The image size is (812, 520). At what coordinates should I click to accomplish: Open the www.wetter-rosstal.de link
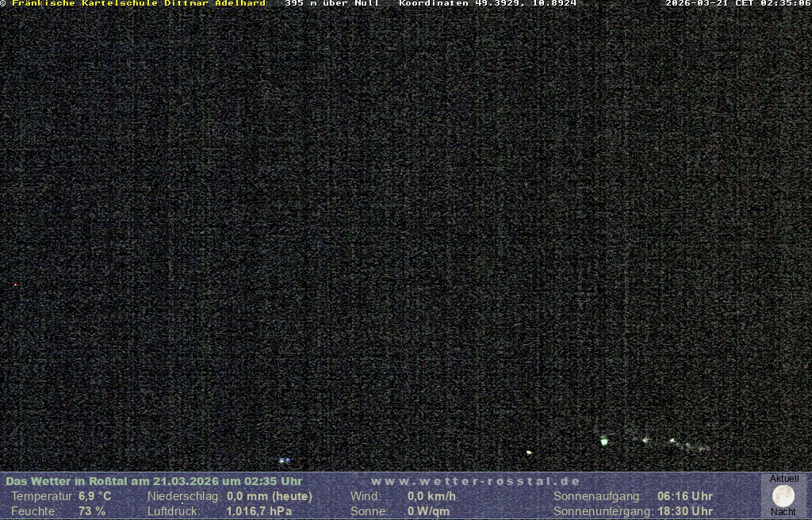[x=475, y=481]
